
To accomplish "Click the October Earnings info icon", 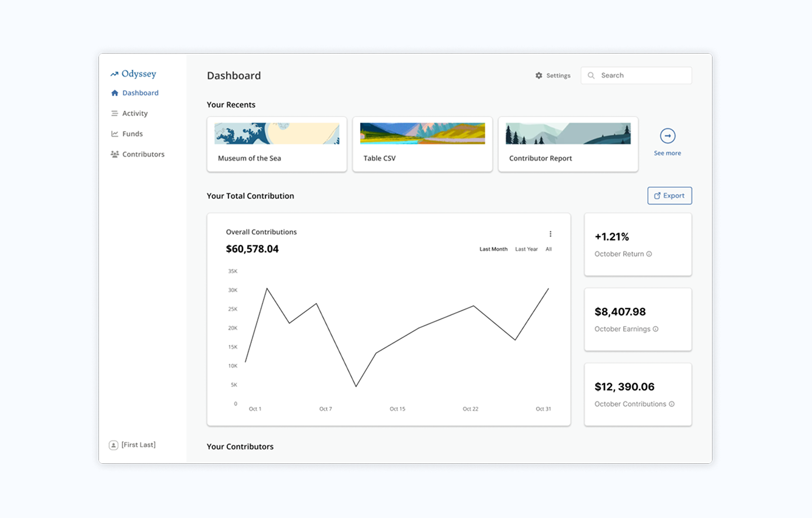I will click(x=654, y=329).
